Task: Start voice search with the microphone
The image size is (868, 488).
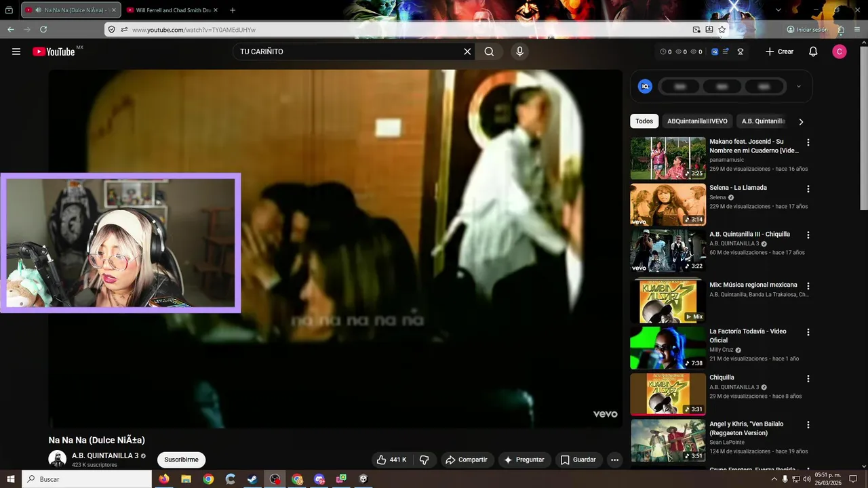Action: [519, 52]
